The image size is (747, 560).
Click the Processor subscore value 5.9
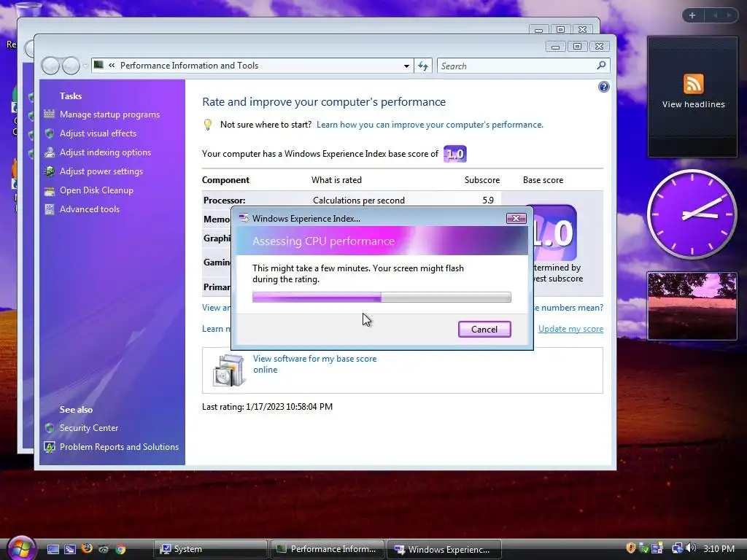pos(488,201)
